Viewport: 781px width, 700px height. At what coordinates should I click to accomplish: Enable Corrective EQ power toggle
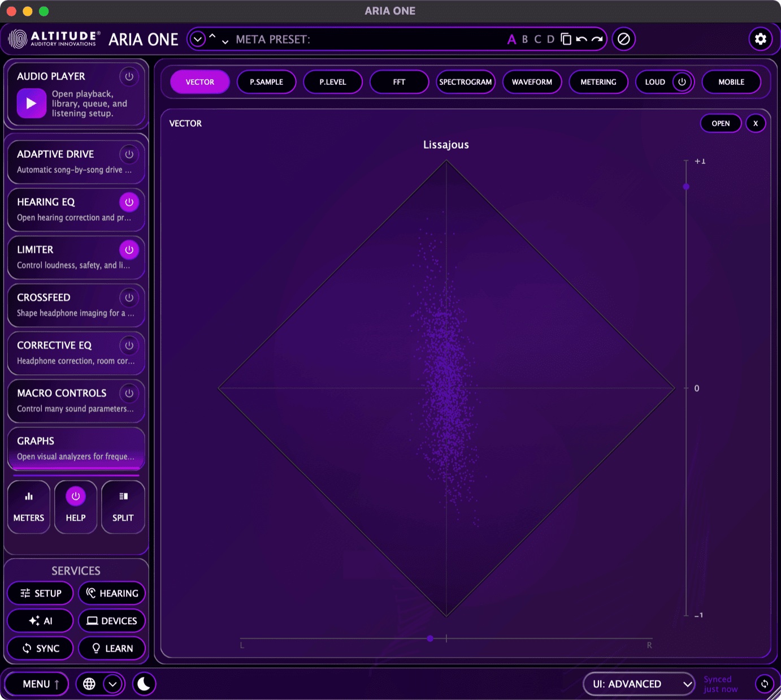pyautogui.click(x=129, y=345)
